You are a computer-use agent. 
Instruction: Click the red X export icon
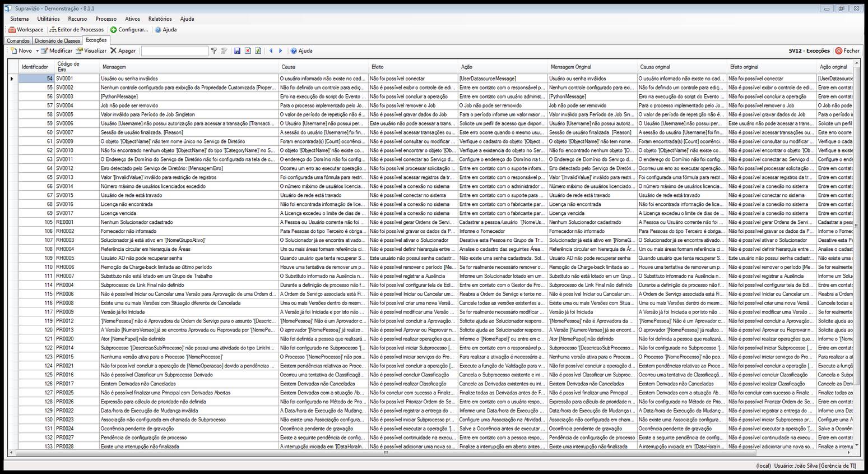point(248,50)
